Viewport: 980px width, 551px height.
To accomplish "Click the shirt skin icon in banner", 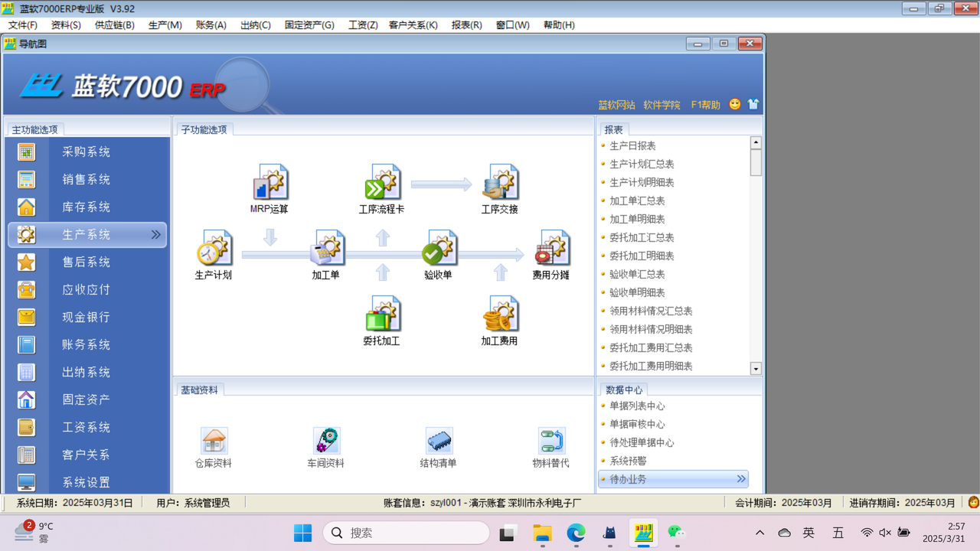I will [x=753, y=104].
